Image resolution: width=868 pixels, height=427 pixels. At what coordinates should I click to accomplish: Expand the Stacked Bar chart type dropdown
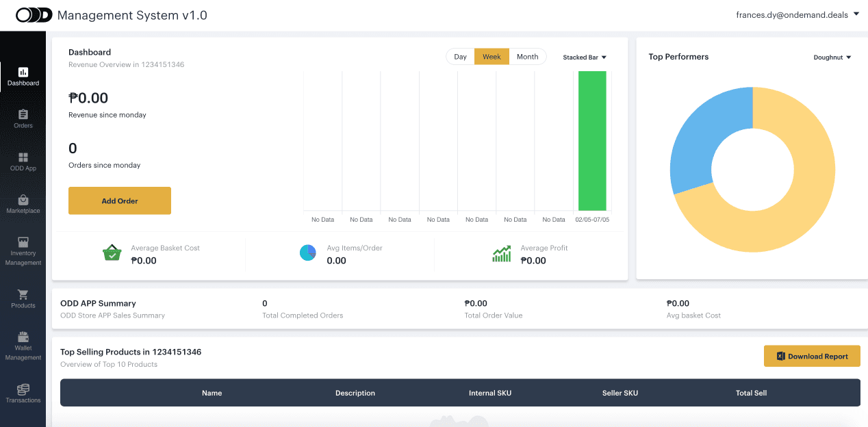pyautogui.click(x=585, y=57)
